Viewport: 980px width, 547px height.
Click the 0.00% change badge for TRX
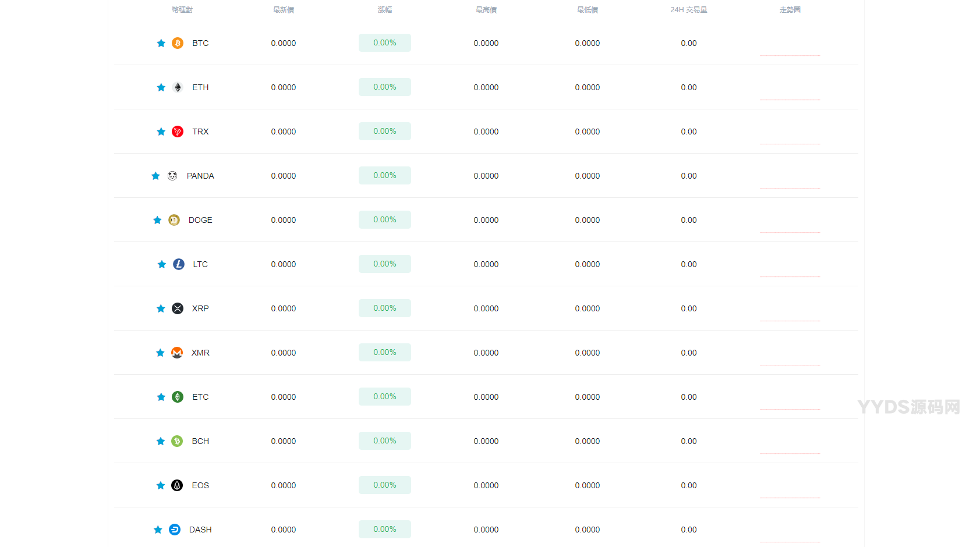click(385, 132)
